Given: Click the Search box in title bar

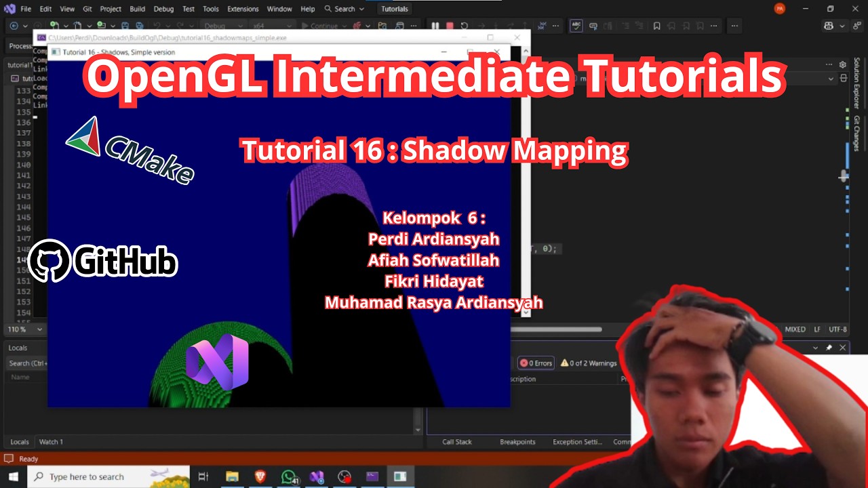Looking at the screenshot, I should pos(344,9).
